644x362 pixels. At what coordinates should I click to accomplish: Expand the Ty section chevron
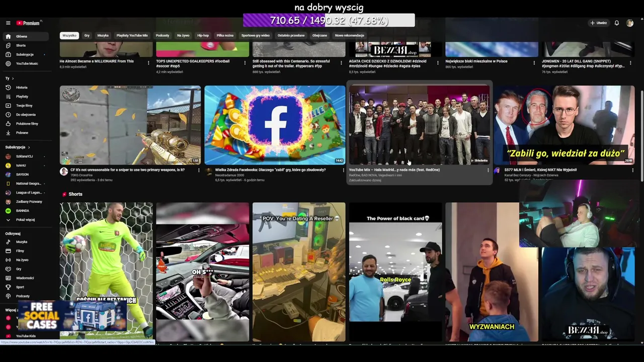13,79
